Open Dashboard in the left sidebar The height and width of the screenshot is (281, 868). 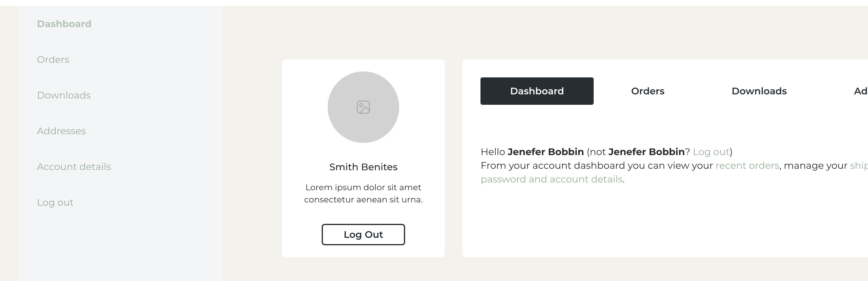64,24
